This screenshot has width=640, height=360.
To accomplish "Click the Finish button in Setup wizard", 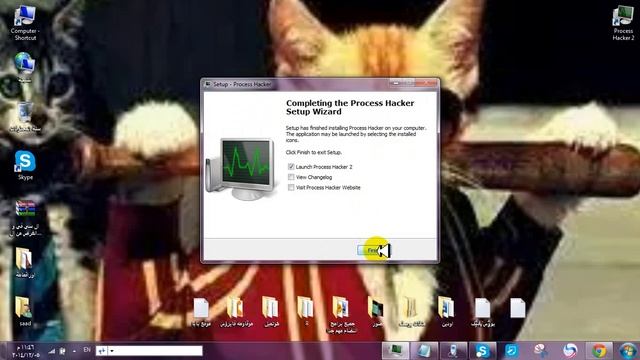I will [x=373, y=251].
